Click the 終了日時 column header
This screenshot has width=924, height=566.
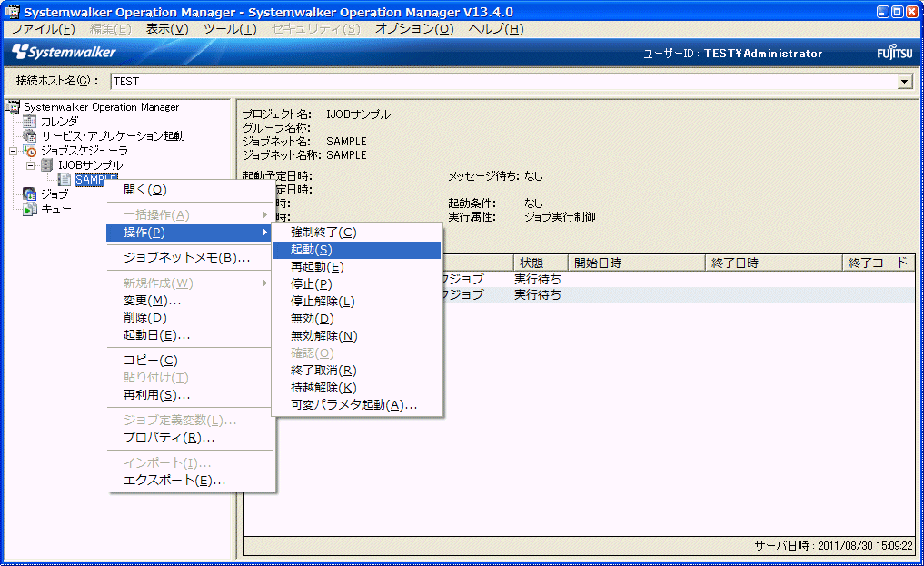[x=774, y=263]
